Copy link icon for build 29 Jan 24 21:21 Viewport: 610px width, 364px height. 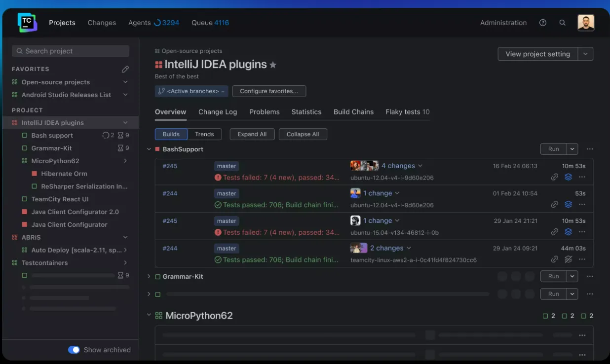pos(555,232)
